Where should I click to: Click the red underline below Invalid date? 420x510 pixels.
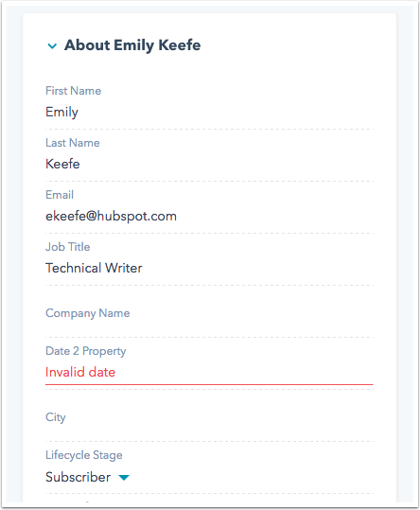click(x=209, y=384)
